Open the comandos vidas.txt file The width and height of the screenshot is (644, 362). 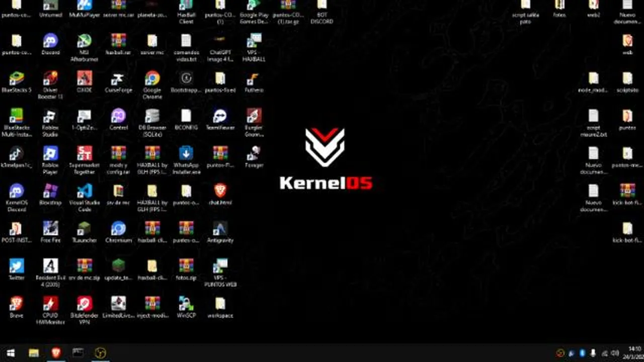coord(186,48)
